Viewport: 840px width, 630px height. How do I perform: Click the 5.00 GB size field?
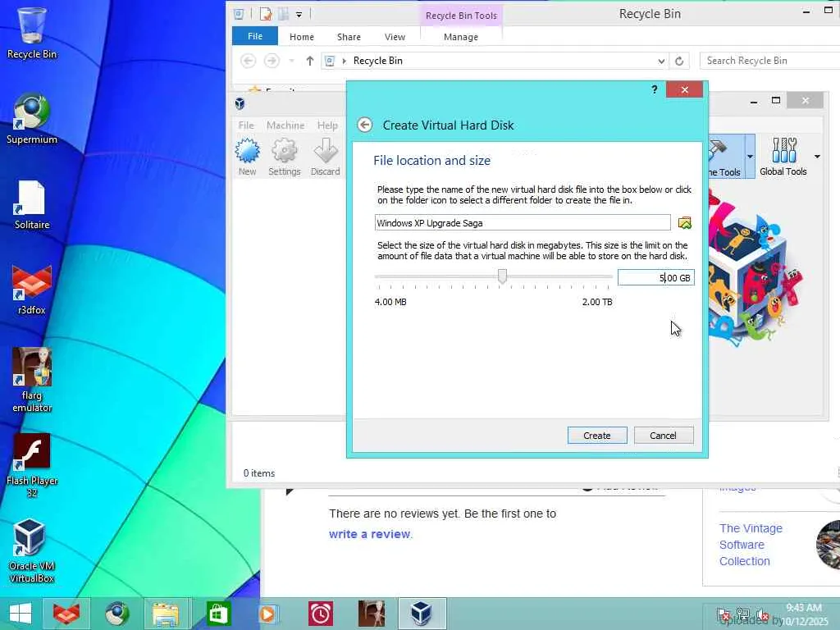[655, 277]
